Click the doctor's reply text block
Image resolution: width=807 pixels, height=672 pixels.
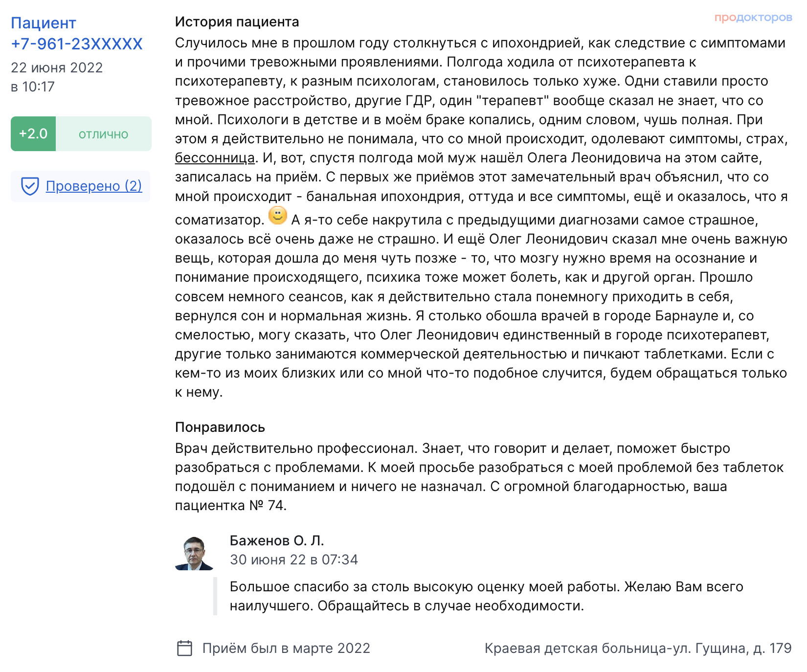tap(486, 596)
